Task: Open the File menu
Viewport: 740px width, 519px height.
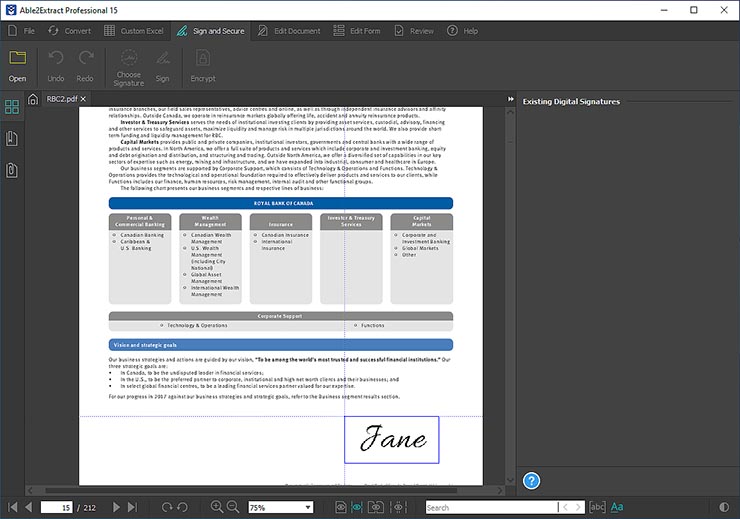Action: point(22,31)
